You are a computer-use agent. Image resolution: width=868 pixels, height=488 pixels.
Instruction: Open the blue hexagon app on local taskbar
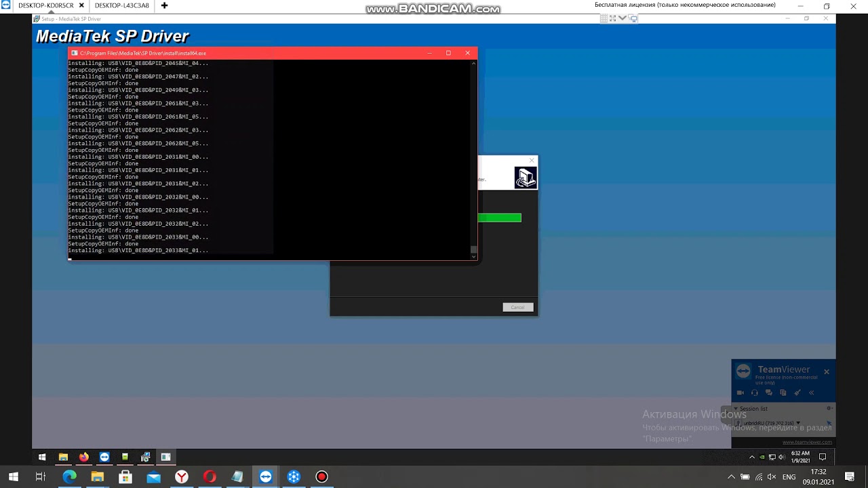(x=294, y=477)
